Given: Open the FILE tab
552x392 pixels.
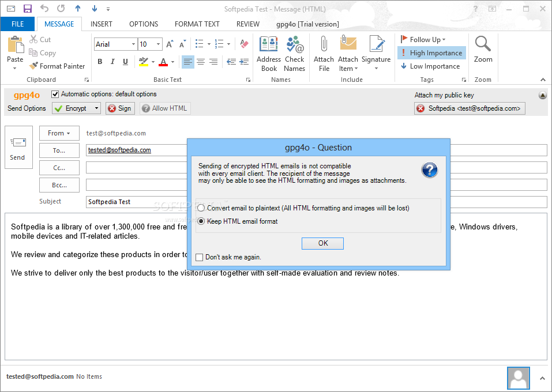Looking at the screenshot, I should coord(18,24).
